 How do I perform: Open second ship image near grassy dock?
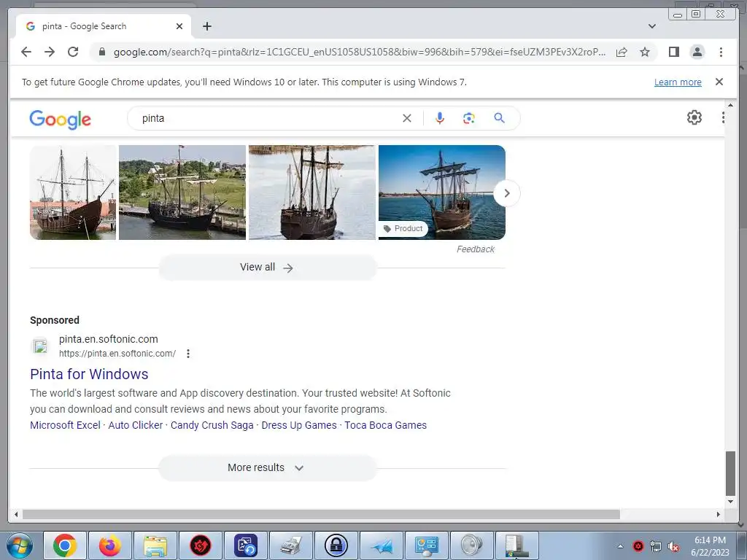pos(182,192)
